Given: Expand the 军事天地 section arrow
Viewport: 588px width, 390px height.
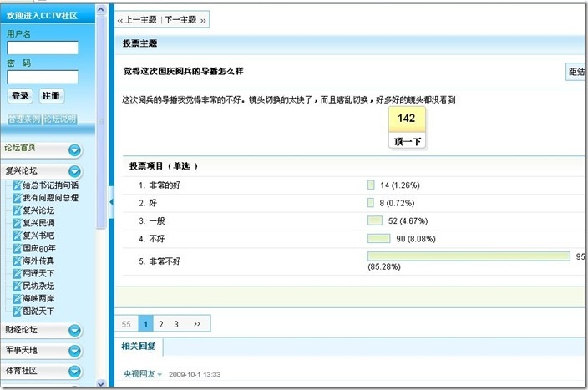Looking at the screenshot, I should [x=74, y=351].
